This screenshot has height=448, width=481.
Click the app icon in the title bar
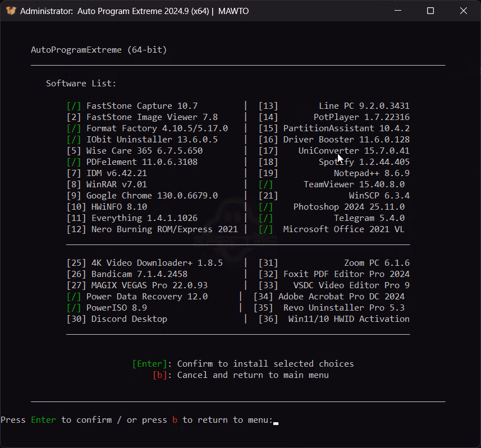pos(11,11)
